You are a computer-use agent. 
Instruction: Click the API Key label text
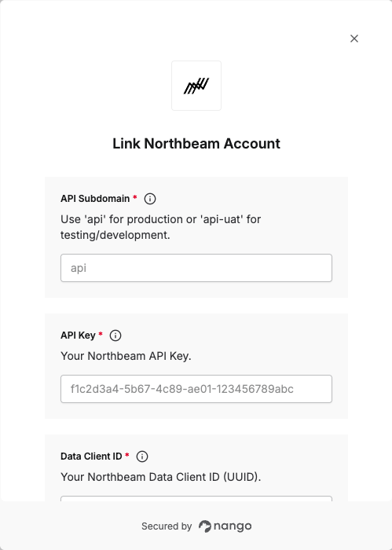coord(78,335)
